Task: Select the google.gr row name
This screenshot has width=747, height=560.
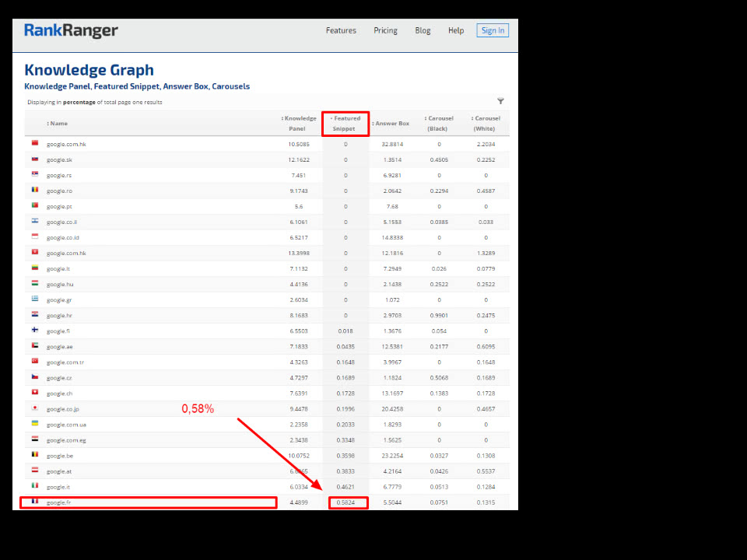Action: coord(59,300)
